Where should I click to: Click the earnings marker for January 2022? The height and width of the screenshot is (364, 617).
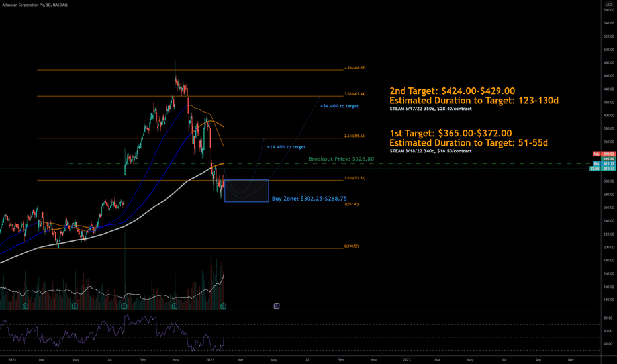[224, 306]
